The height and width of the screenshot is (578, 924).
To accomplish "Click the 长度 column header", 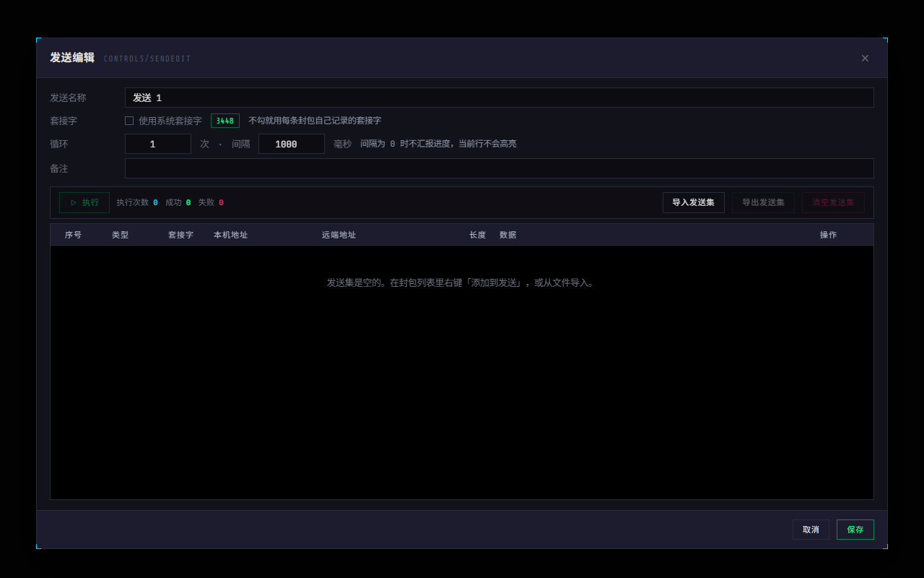I will coord(477,235).
